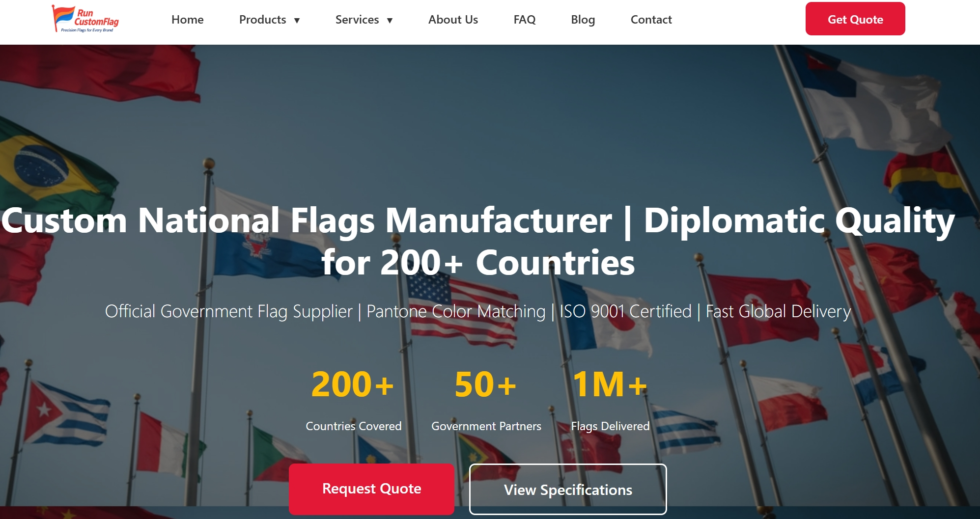
Task: Open the About Us page
Action: pos(452,20)
